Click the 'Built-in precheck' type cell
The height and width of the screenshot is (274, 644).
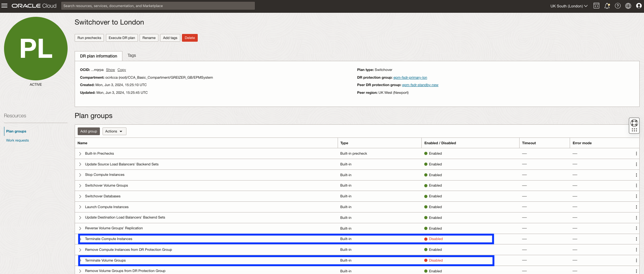click(x=354, y=154)
